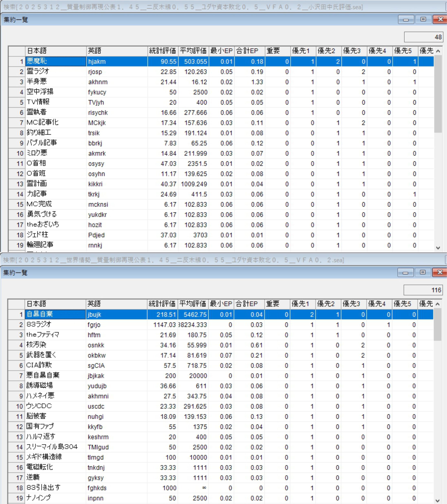Click the tkrkj cell in the upper table
Image resolution: width=447 pixels, height=504 pixels.
(x=117, y=194)
